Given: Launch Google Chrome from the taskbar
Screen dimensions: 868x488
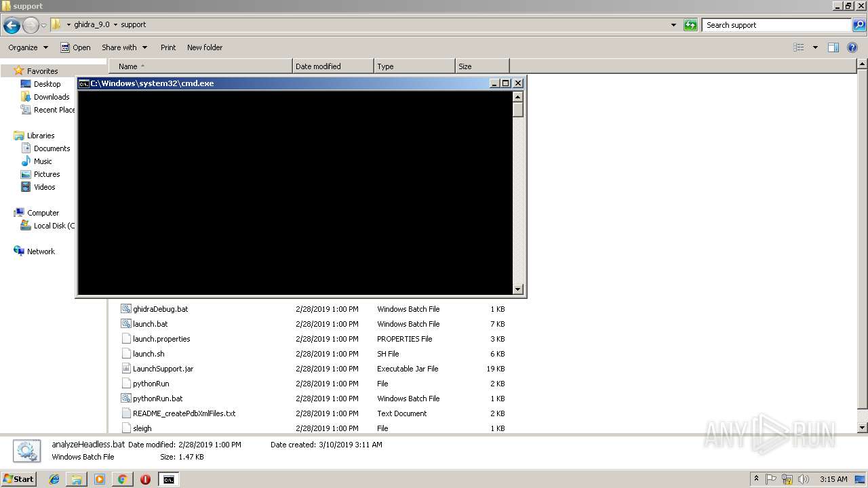Looking at the screenshot, I should [122, 479].
